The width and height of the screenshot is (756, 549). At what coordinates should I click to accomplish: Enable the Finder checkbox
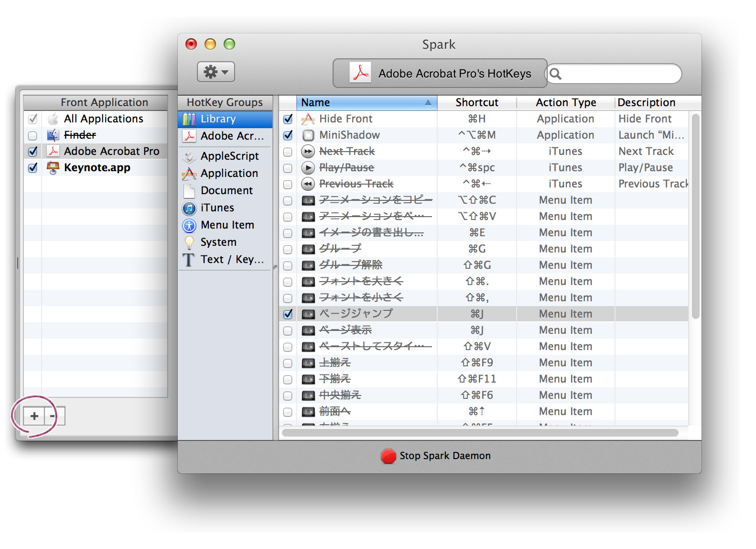coord(32,135)
